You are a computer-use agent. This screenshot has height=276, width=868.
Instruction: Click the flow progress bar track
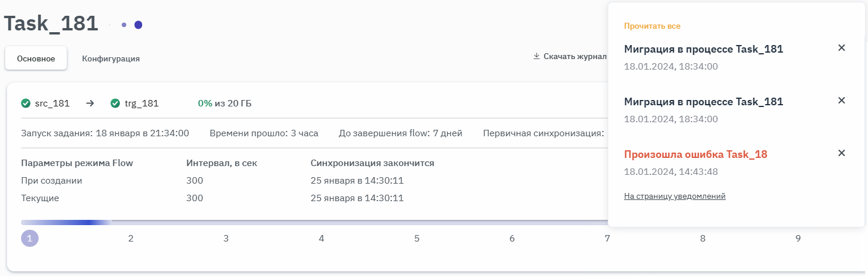[351, 223]
